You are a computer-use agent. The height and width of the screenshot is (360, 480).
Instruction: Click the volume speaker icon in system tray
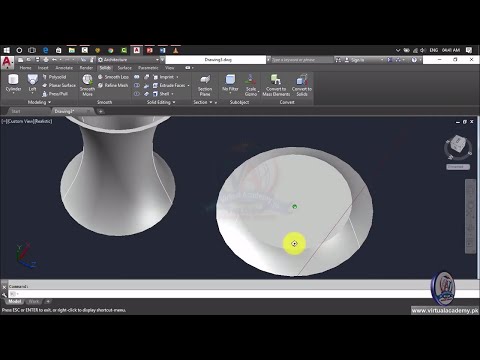tap(423, 50)
